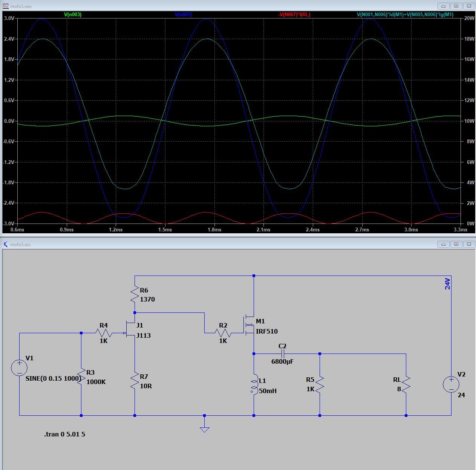Click the 1370 value of R6

coord(147,299)
